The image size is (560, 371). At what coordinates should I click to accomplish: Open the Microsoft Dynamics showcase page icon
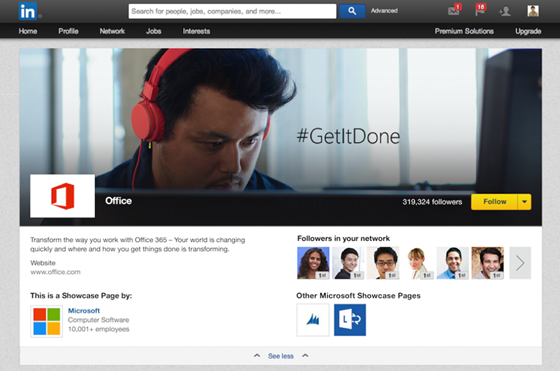tap(313, 320)
